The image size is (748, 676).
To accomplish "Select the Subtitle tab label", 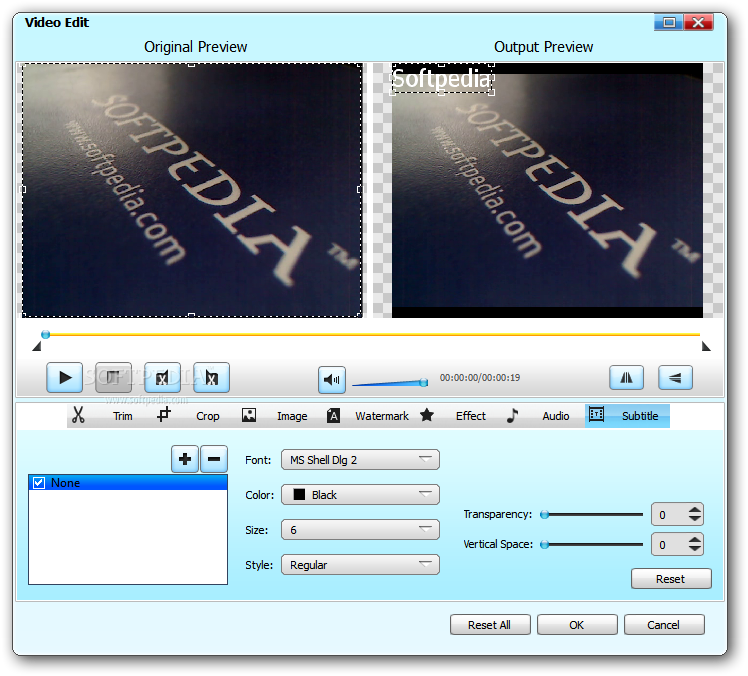I will click(x=640, y=416).
